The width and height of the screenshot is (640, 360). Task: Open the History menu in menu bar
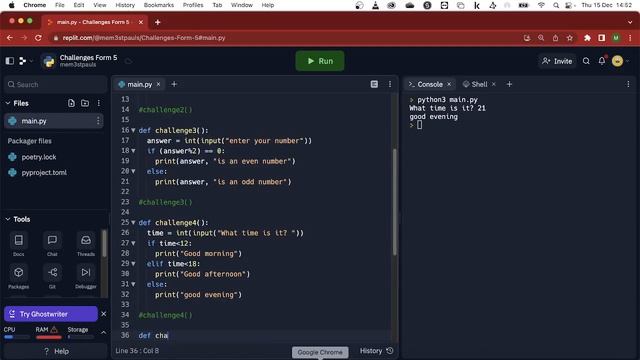pyautogui.click(x=125, y=5)
